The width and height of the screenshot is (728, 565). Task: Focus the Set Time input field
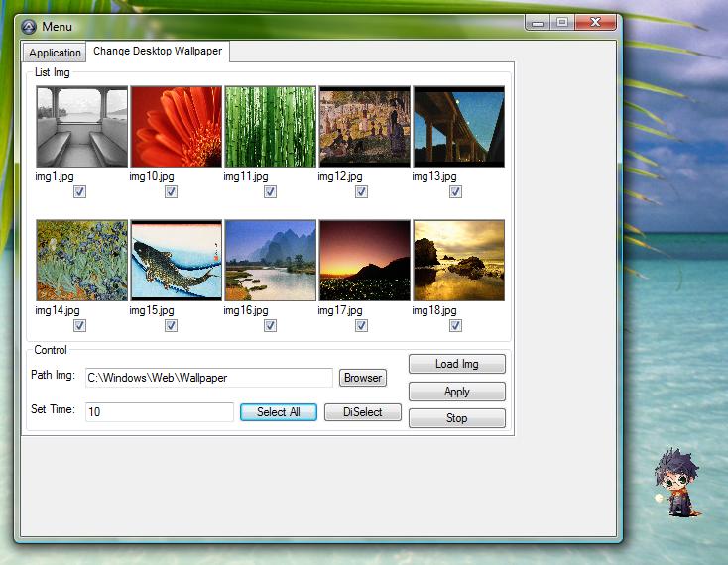click(159, 412)
